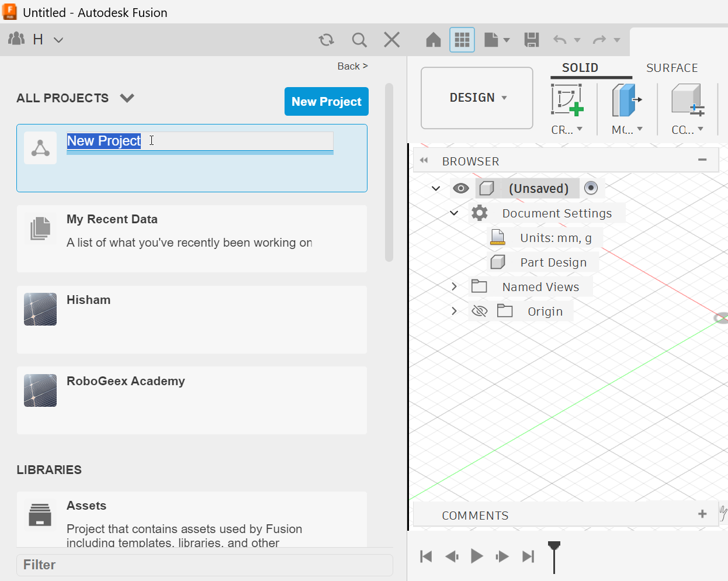
Task: Save the design with floppy icon
Action: pyautogui.click(x=532, y=40)
